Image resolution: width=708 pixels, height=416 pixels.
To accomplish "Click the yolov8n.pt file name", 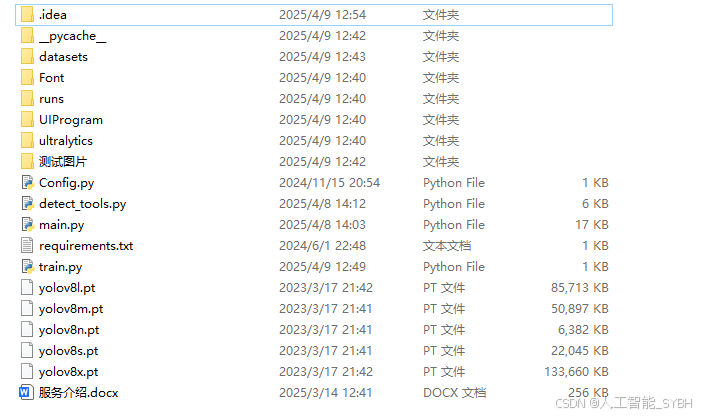I will (69, 330).
